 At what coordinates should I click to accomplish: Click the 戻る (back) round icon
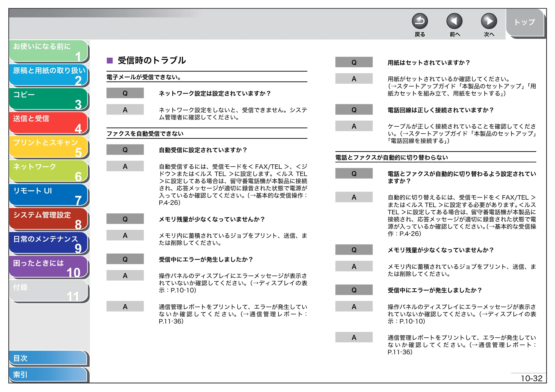(420, 21)
